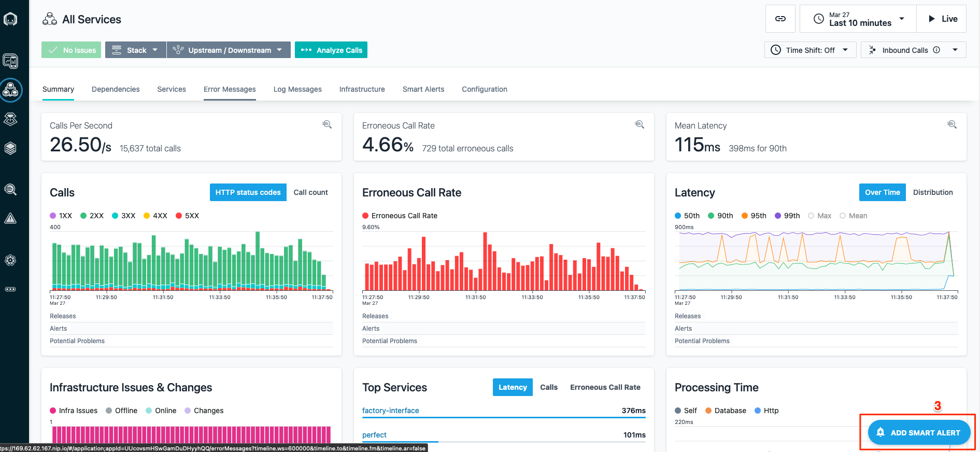Open the dashboards icon in the sidebar

(10, 61)
